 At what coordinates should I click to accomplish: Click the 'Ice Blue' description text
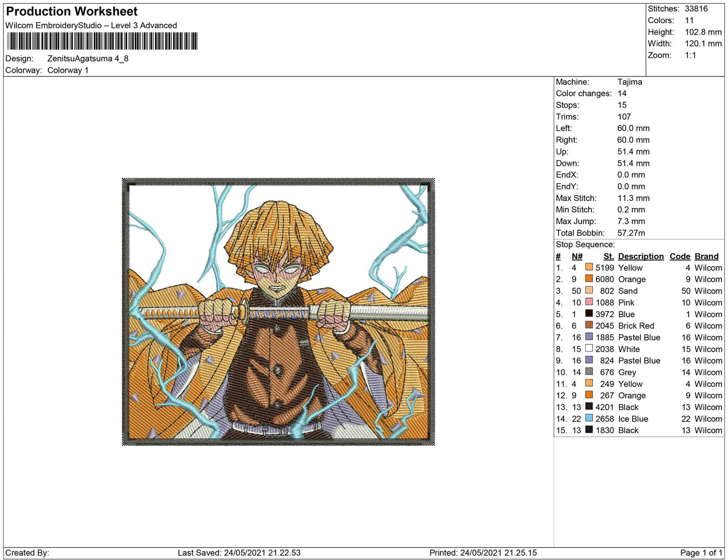tap(633, 418)
